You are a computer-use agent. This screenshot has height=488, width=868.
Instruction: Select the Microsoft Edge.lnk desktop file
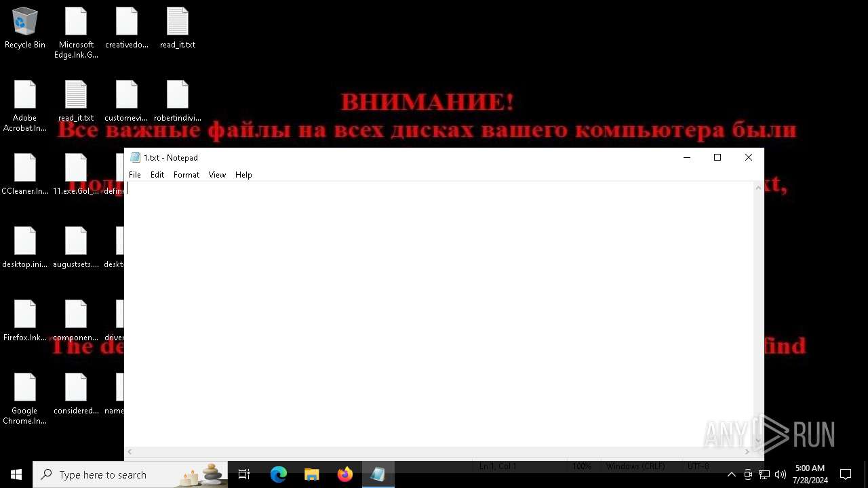coord(76,33)
